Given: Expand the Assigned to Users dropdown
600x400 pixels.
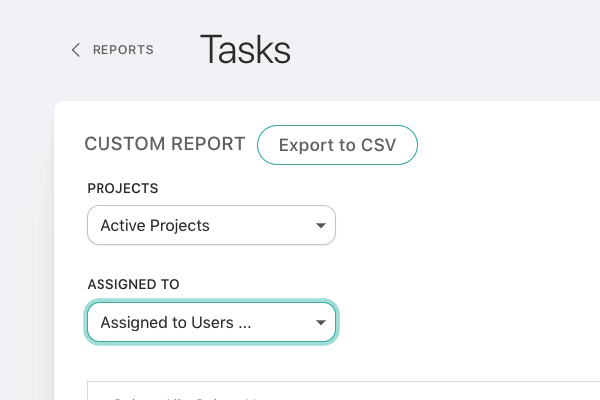Looking at the screenshot, I should 211,322.
